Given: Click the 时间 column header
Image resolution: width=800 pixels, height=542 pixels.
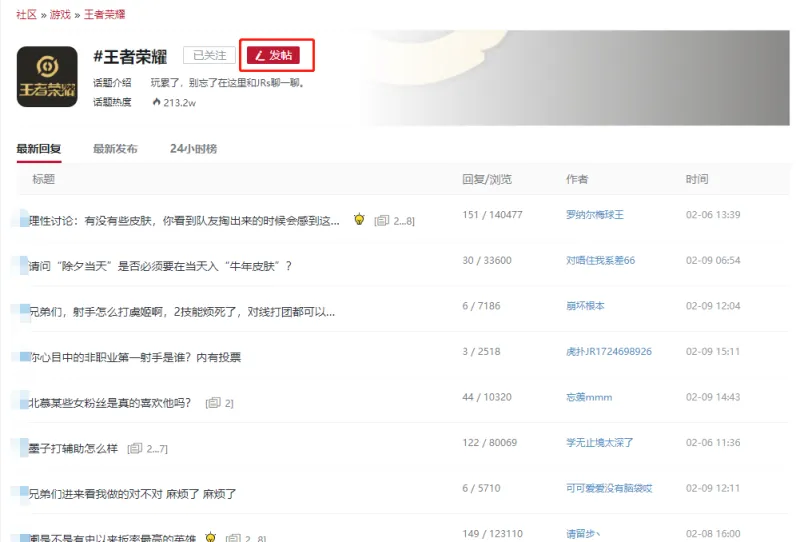Looking at the screenshot, I should [697, 179].
